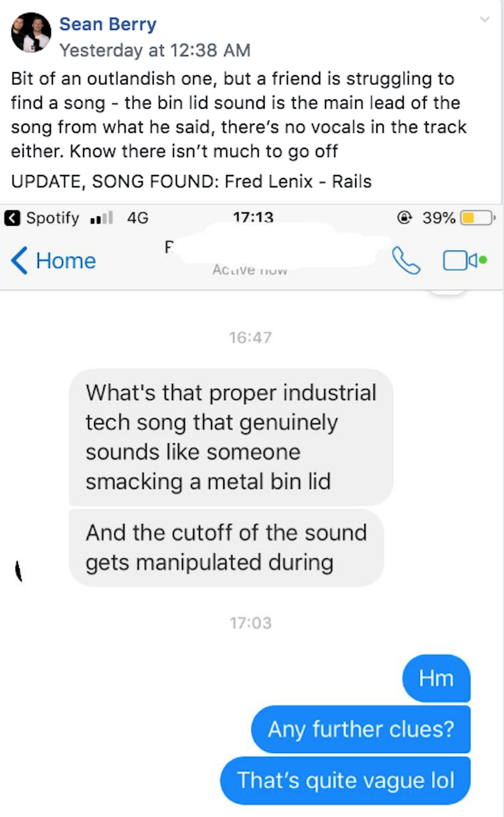
Task: Tap the signal strength bars
Action: click(x=102, y=218)
